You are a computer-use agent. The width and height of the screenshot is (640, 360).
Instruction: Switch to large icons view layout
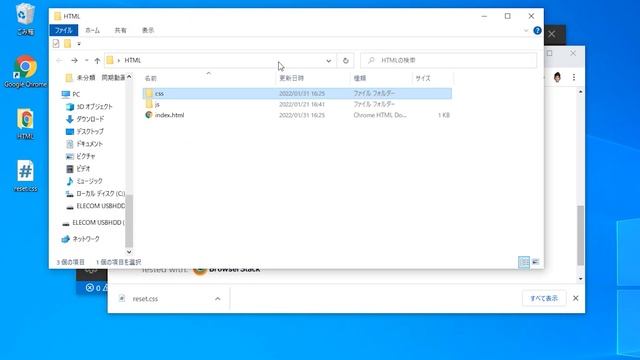point(536,262)
